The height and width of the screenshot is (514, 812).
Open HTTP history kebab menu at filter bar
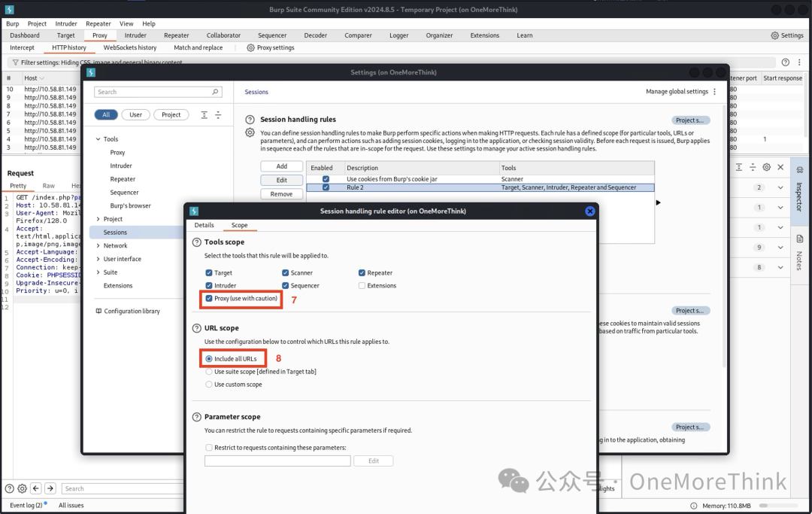click(799, 62)
